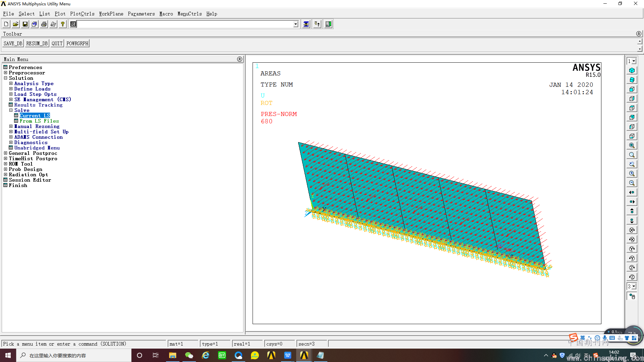This screenshot has width=644, height=362.
Task: Open the Report Generator icon
Action: coord(53,24)
